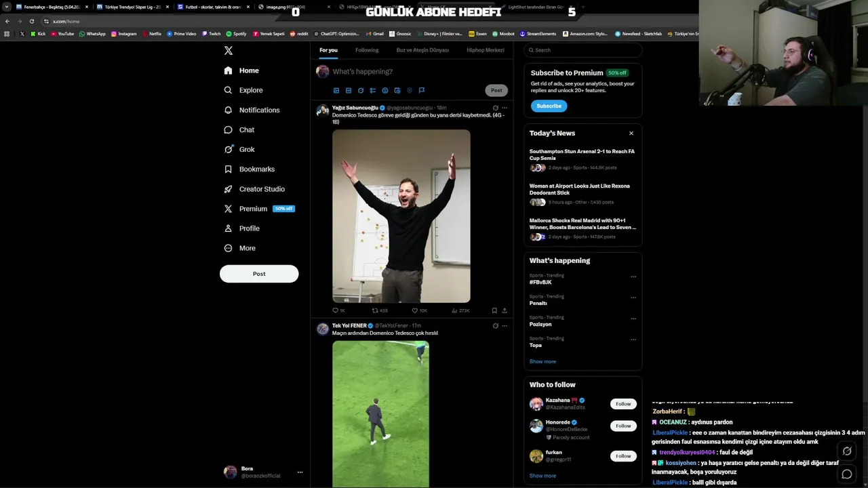Open options for the Topa trend
This screenshot has height=488, width=868.
coord(633,340)
